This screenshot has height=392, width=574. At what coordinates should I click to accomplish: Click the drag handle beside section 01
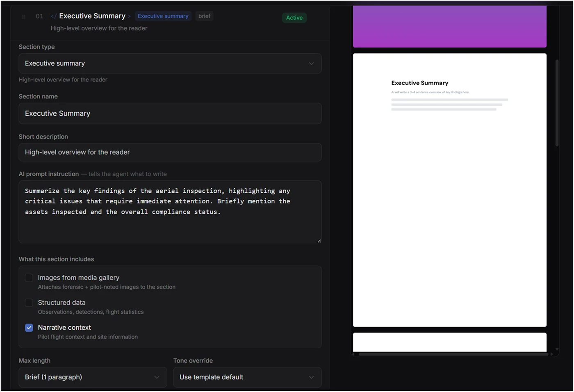24,17
